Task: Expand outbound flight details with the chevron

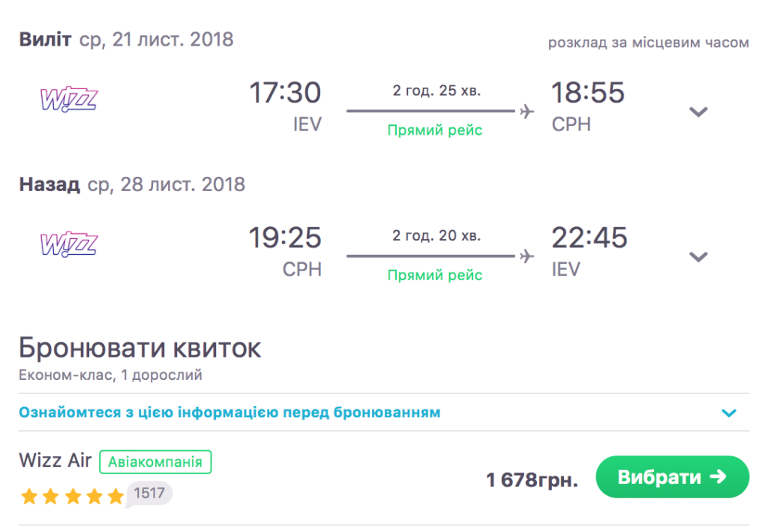Action: coord(698,112)
